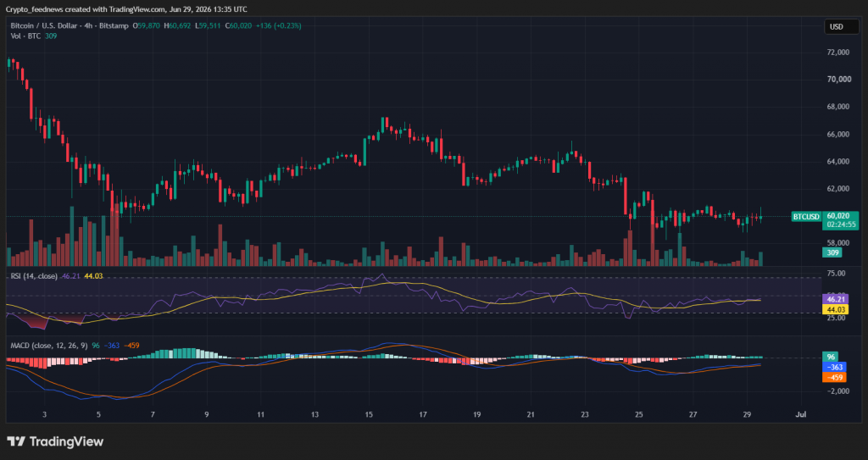This screenshot has height=460, width=868.
Task: Click the 25.00 RSI scale label
Action: (836, 318)
